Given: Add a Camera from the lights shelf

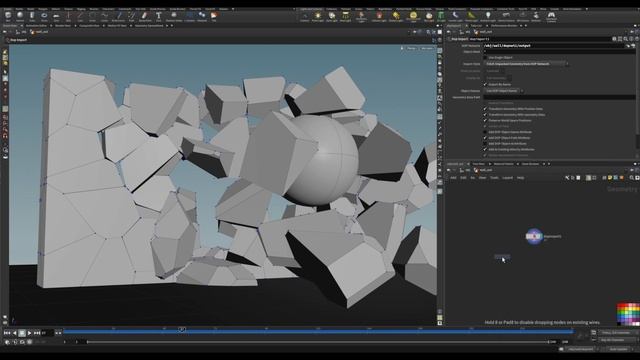Looking at the screenshot, I should [304, 16].
